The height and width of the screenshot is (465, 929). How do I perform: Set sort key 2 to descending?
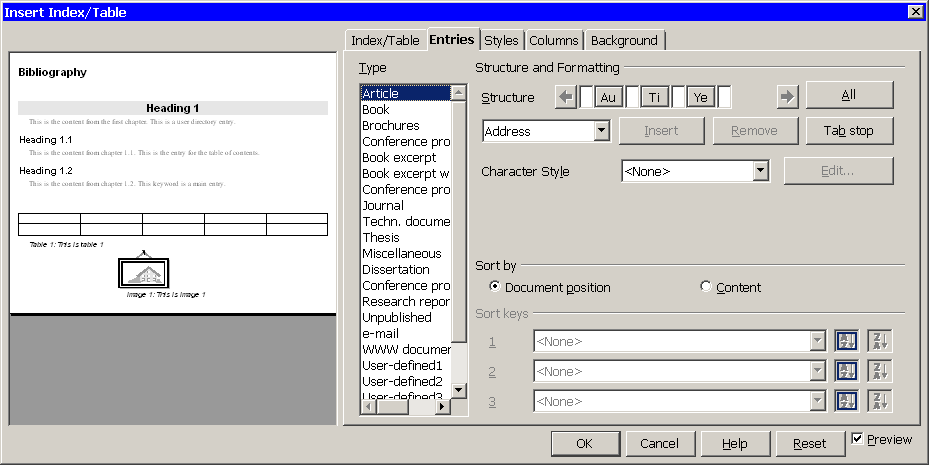(x=879, y=371)
